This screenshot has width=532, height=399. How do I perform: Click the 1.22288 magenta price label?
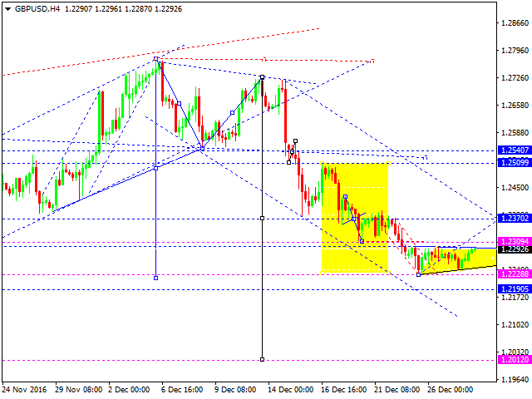[x=515, y=273]
